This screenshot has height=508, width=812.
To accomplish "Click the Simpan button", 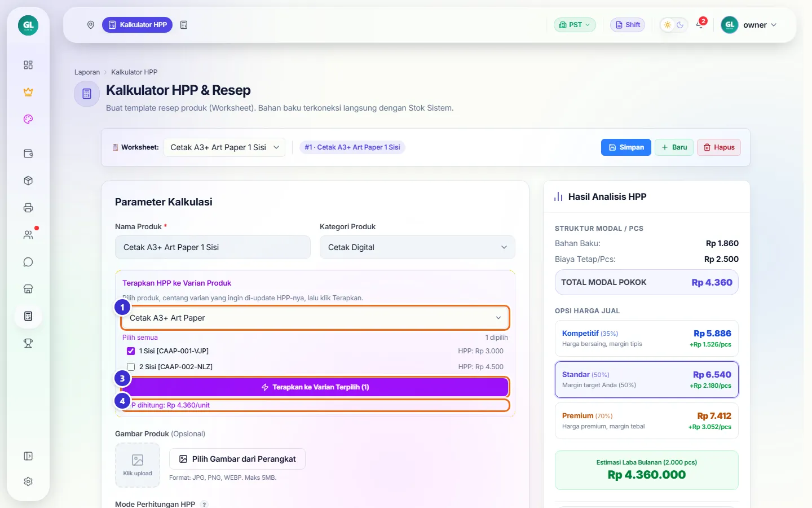I will point(626,147).
